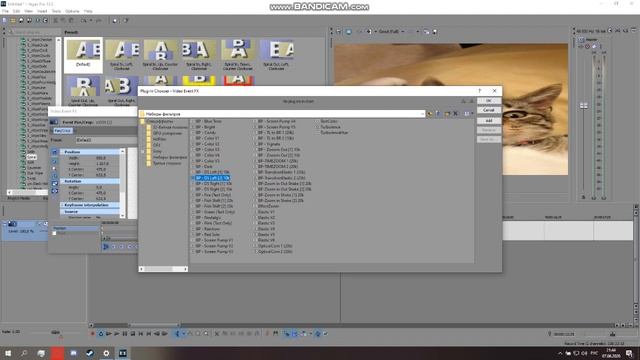Open the Tools menu

click(x=56, y=11)
